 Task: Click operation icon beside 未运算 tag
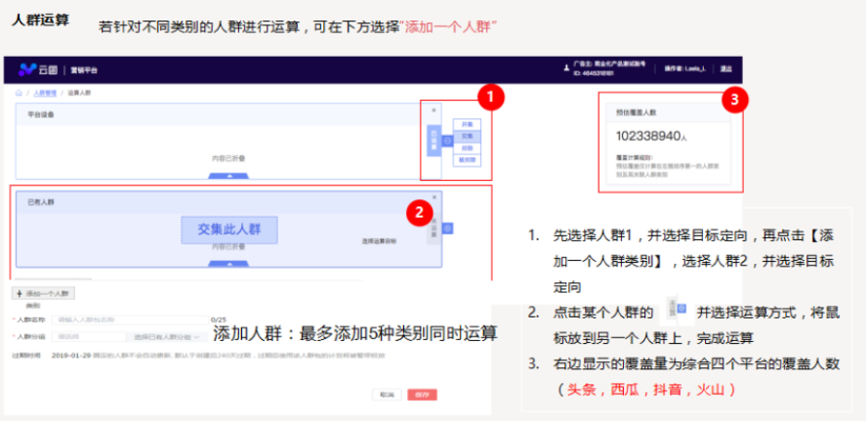click(448, 228)
